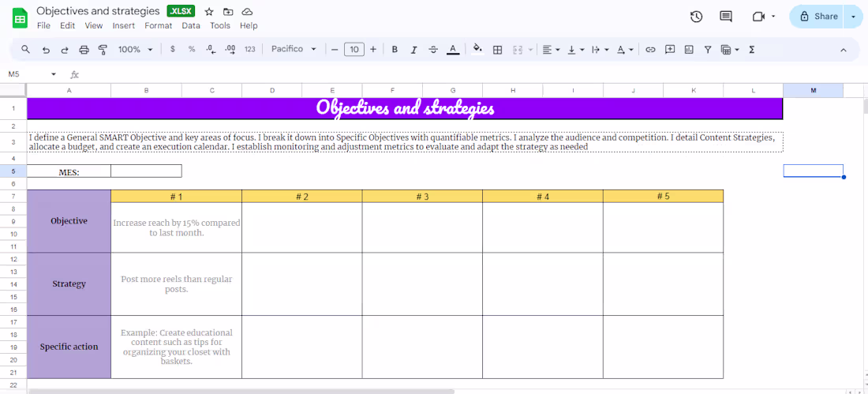Star the Objectives and strategies document
The width and height of the screenshot is (868, 394).
tap(208, 12)
